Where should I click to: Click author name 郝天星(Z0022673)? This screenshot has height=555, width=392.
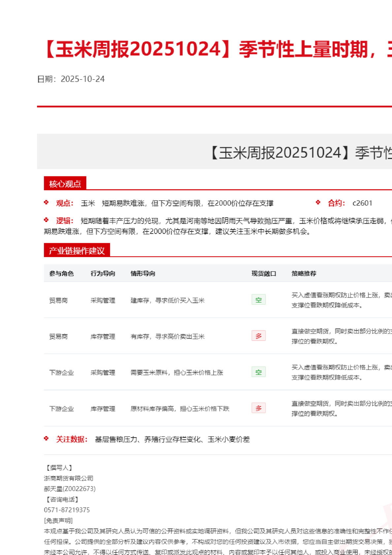pos(70,489)
